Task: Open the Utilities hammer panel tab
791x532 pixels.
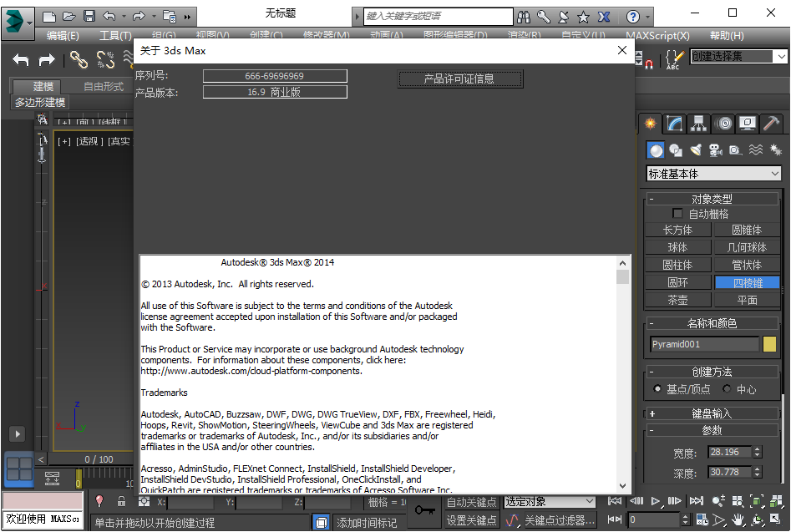Action: [771, 124]
